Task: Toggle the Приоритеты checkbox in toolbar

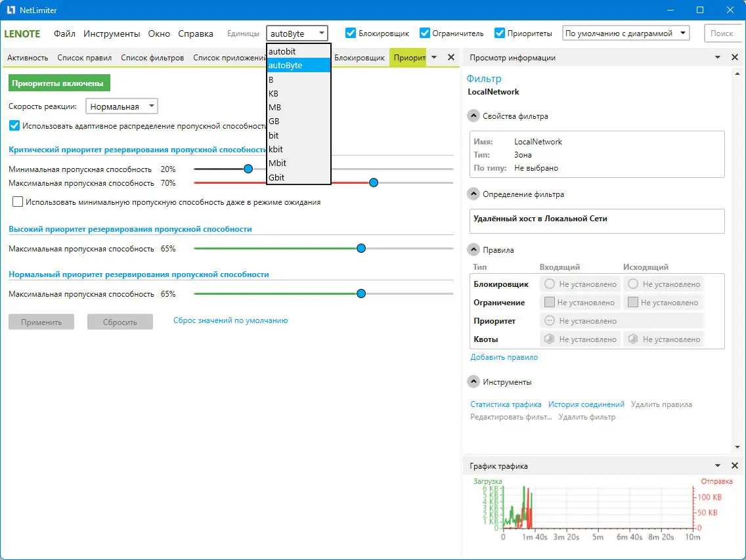Action: [x=500, y=33]
